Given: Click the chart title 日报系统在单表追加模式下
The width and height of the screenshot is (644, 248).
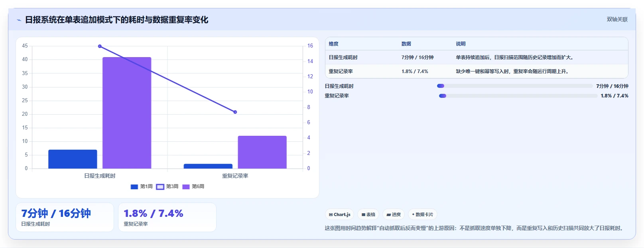Looking at the screenshot, I should click(x=117, y=20).
